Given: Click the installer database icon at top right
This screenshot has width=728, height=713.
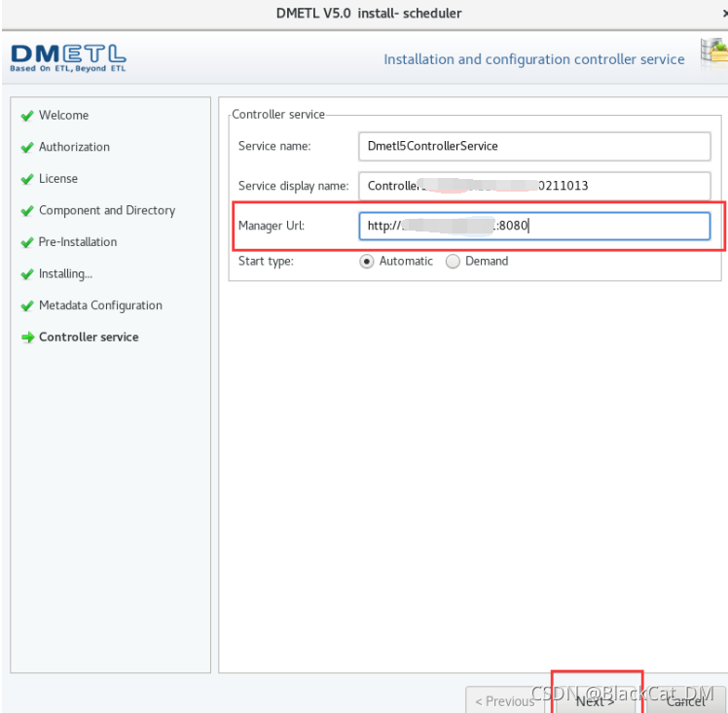Looking at the screenshot, I should pos(714,53).
